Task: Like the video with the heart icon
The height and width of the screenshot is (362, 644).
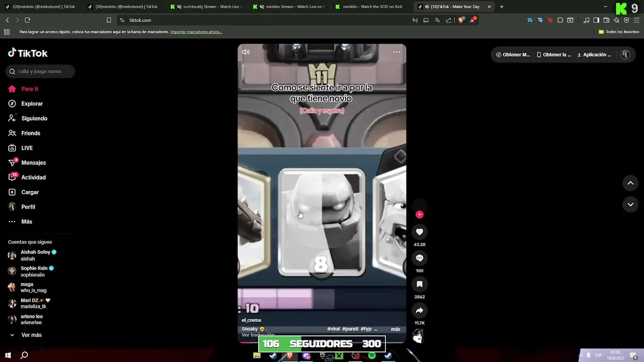Action: coord(420,232)
